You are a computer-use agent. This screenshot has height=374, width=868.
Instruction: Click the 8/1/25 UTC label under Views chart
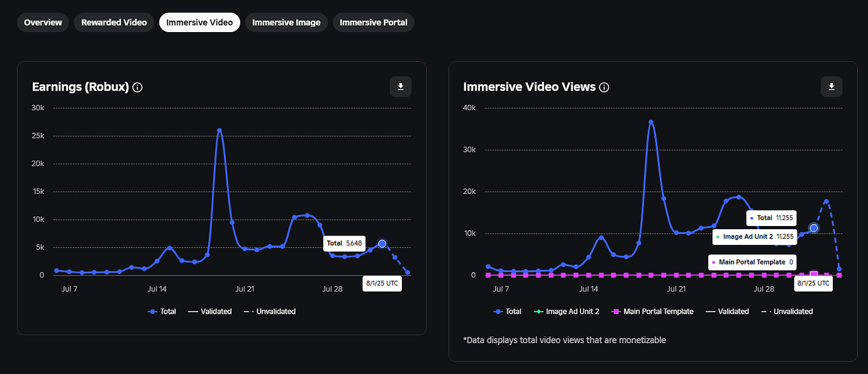(x=814, y=283)
